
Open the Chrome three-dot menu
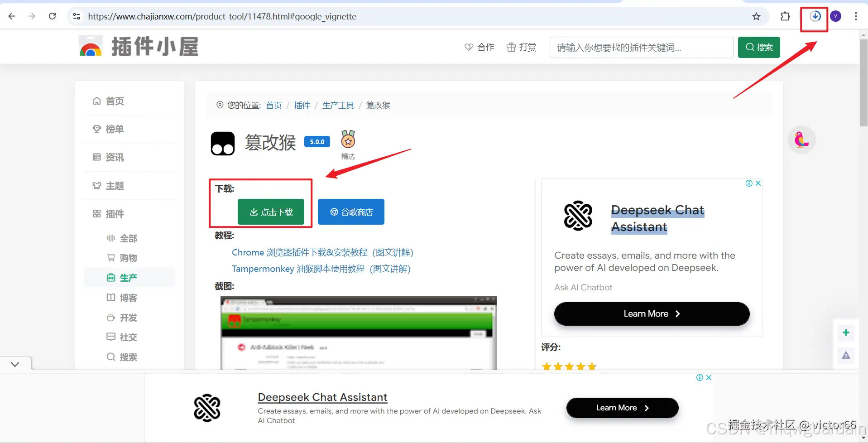[x=856, y=16]
